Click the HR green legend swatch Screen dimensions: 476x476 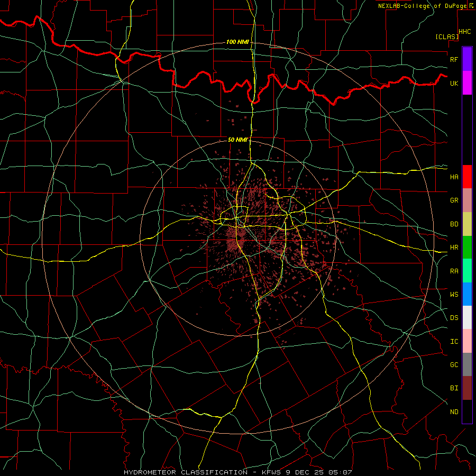point(467,248)
